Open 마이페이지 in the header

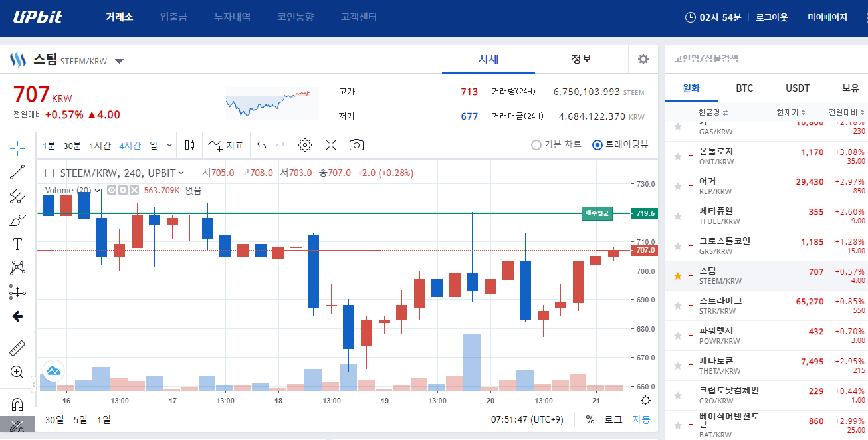coord(827,17)
